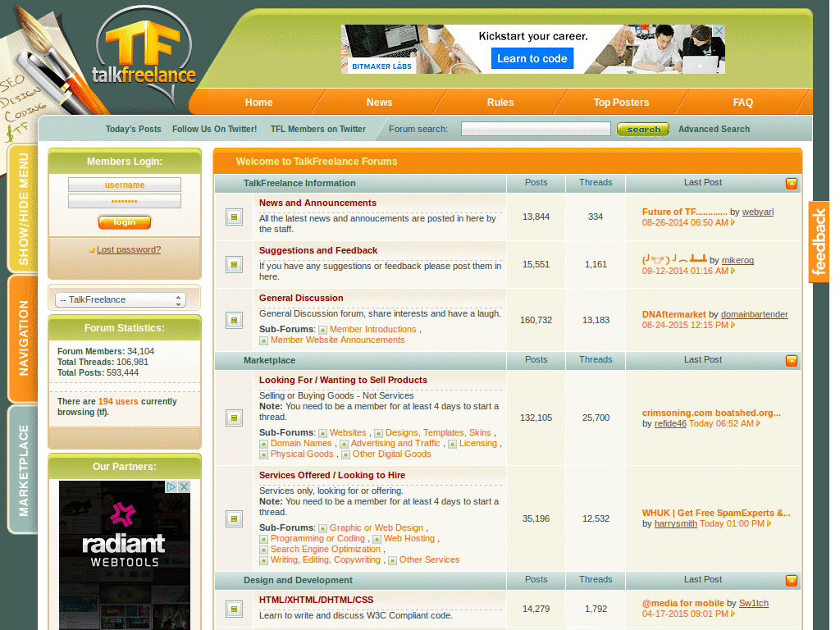Screen dimensions: 840x630
Task: Open the NAVIGATION side tab
Action: pyautogui.click(x=23, y=339)
